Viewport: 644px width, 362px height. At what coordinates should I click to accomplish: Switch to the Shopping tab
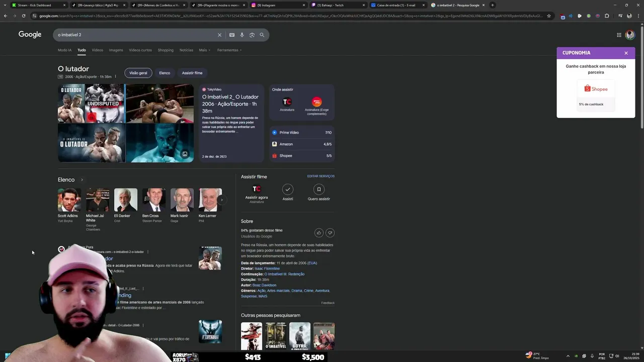point(166,50)
